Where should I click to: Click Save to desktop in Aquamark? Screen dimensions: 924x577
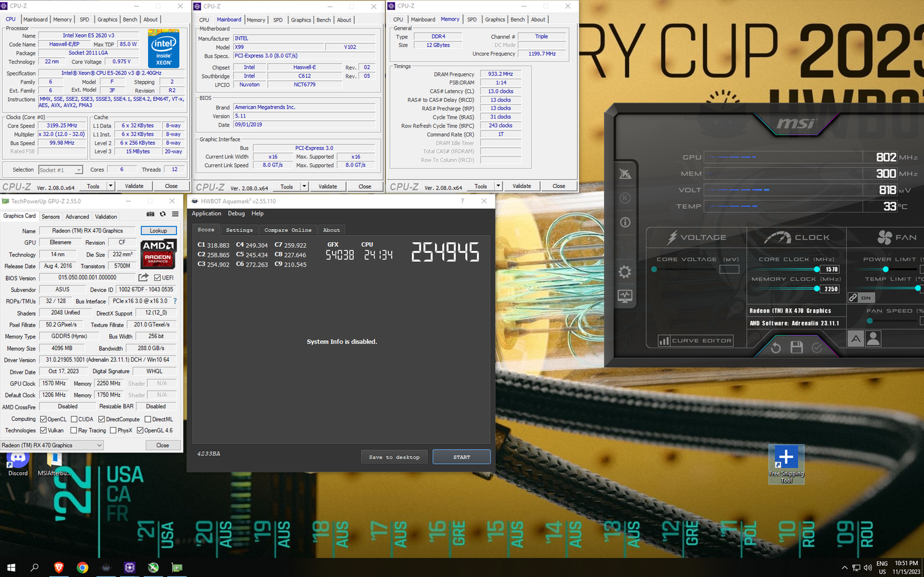394,457
